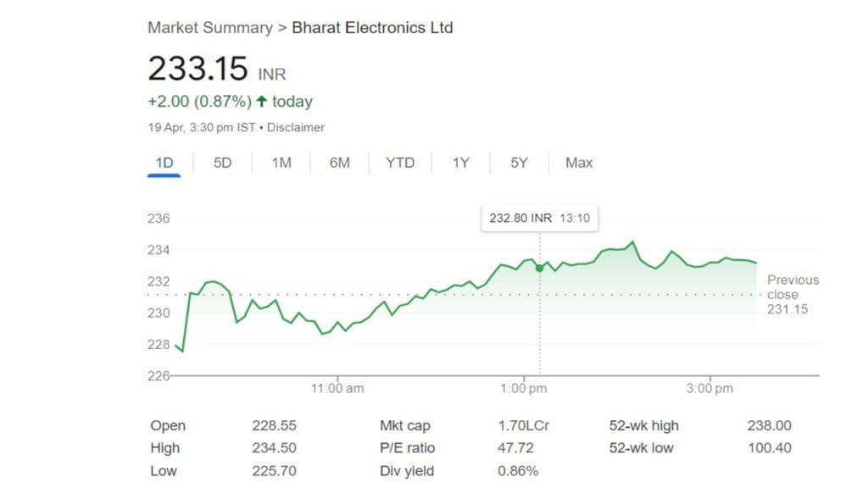Click the Market Summary breadcrumb

pos(210,27)
